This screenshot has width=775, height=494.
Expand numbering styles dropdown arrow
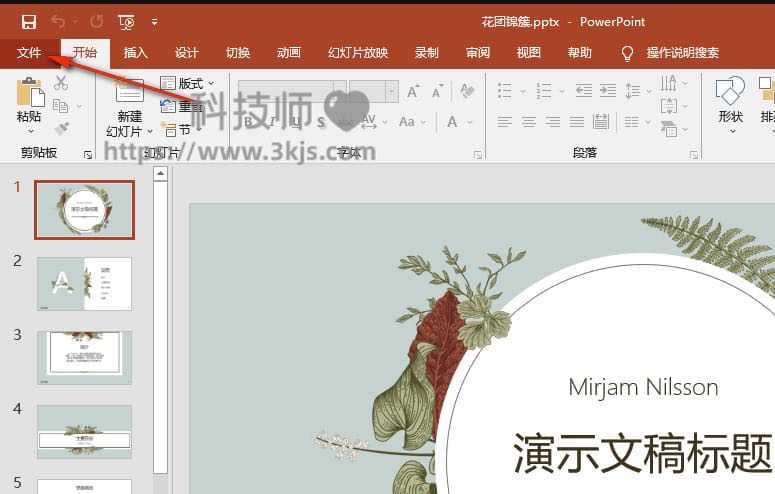(561, 91)
